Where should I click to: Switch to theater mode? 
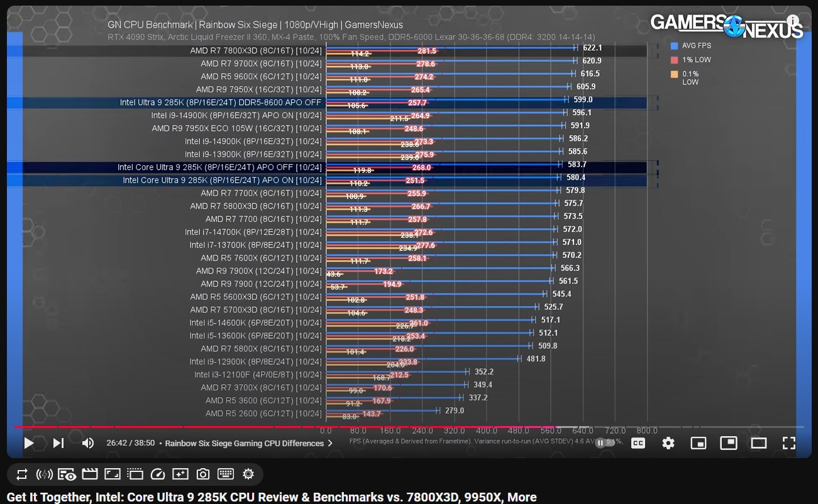(759, 443)
